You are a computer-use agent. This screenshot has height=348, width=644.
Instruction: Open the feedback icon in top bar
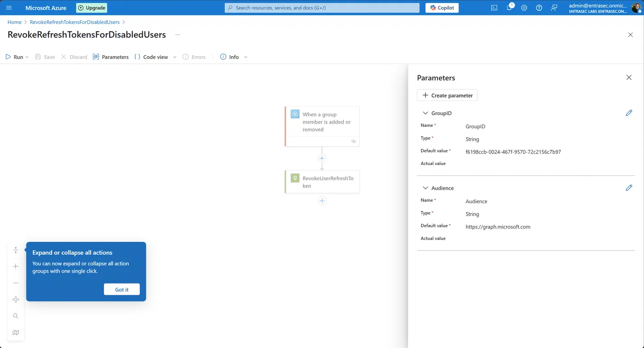click(x=554, y=8)
